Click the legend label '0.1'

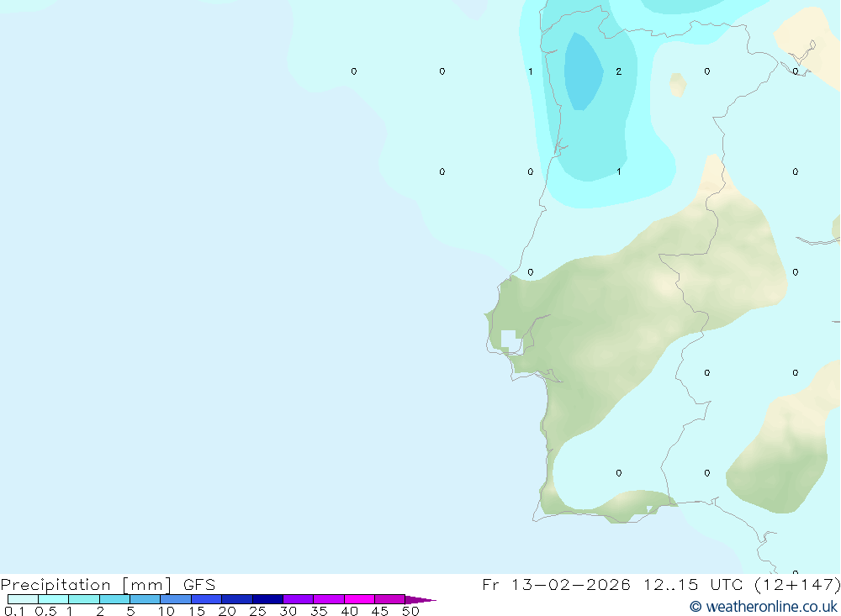pyautogui.click(x=14, y=611)
